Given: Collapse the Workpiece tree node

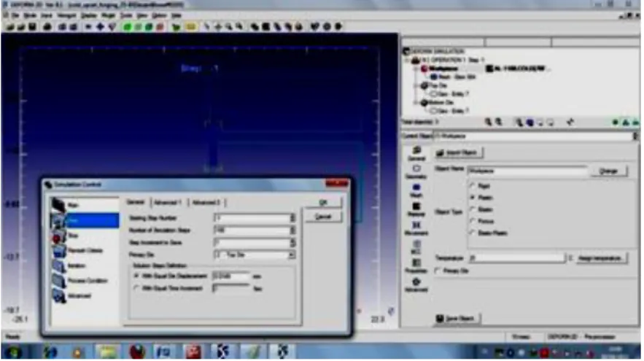Looking at the screenshot, I should click(417, 69).
